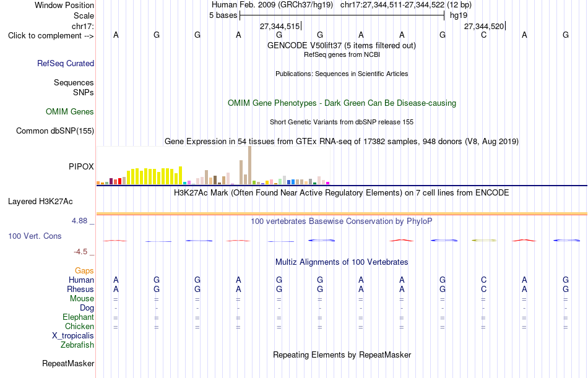Click the Dog species label
This screenshot has width=588, height=378.
click(x=87, y=308)
